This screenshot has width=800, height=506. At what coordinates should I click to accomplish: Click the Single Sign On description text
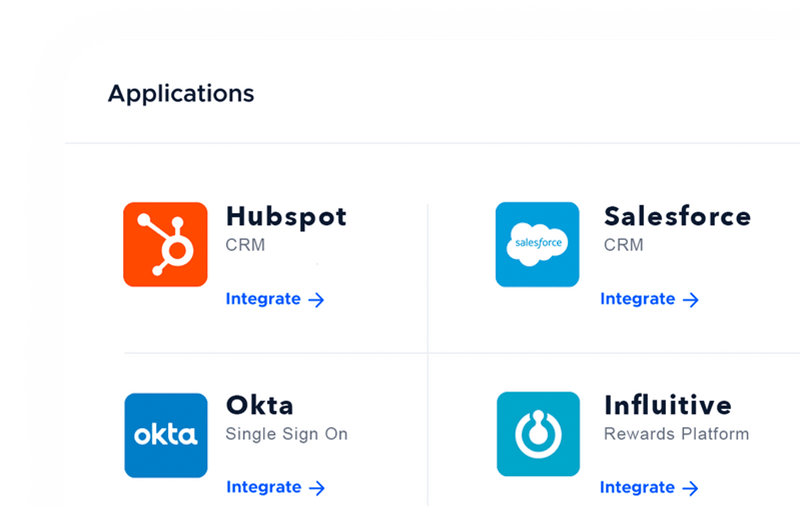click(286, 434)
